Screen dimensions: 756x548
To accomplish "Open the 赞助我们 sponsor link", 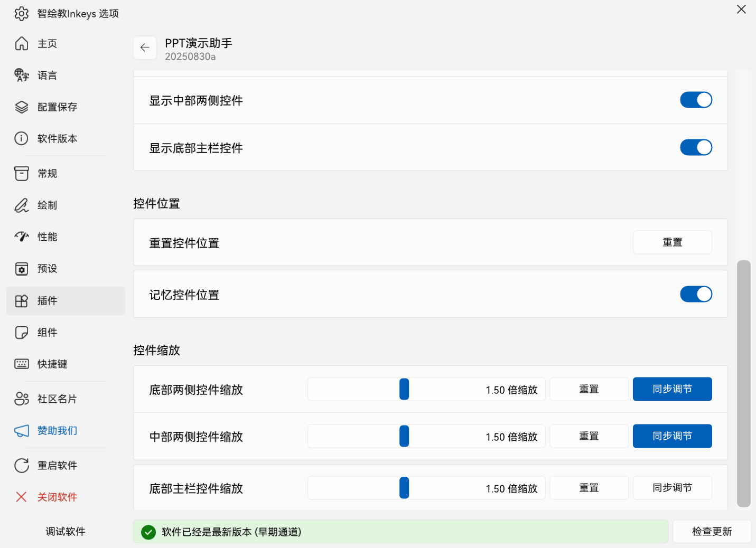I will (57, 431).
